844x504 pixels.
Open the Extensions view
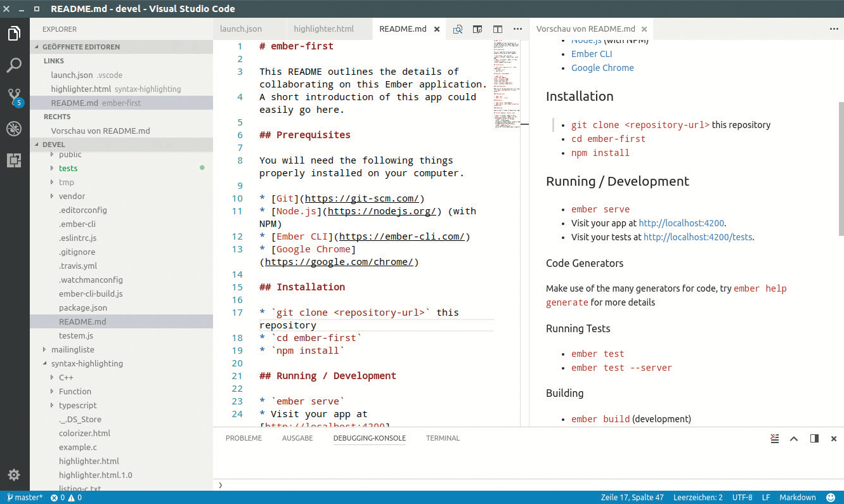point(14,160)
